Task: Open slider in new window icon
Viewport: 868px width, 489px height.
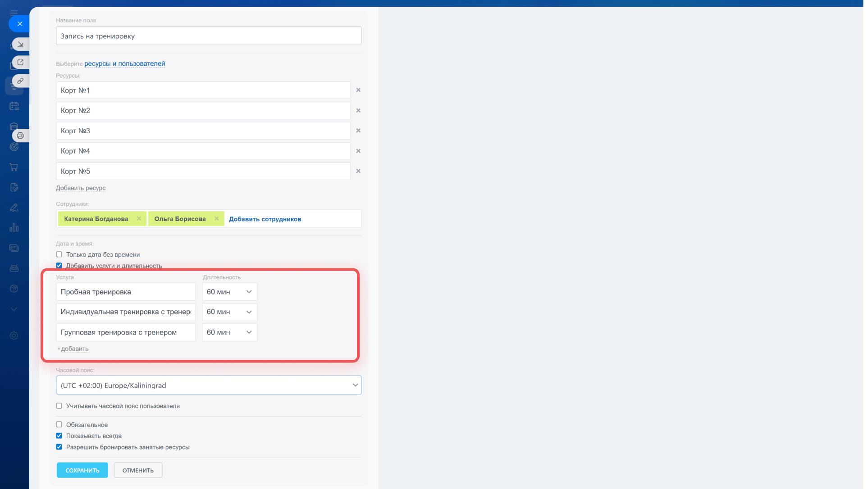Action: pos(20,62)
